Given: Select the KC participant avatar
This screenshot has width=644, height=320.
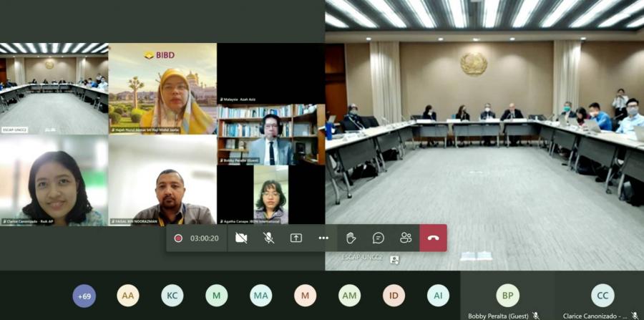Looking at the screenshot, I should point(172,296).
